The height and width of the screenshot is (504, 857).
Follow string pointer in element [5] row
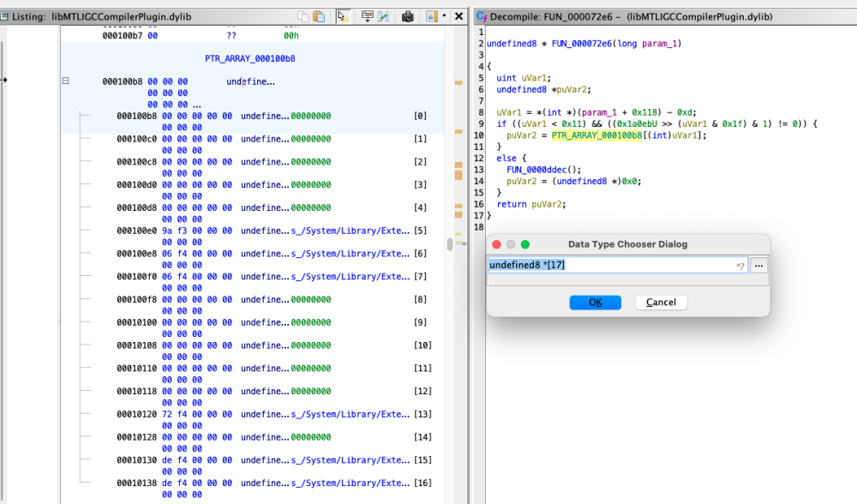pyautogui.click(x=350, y=231)
